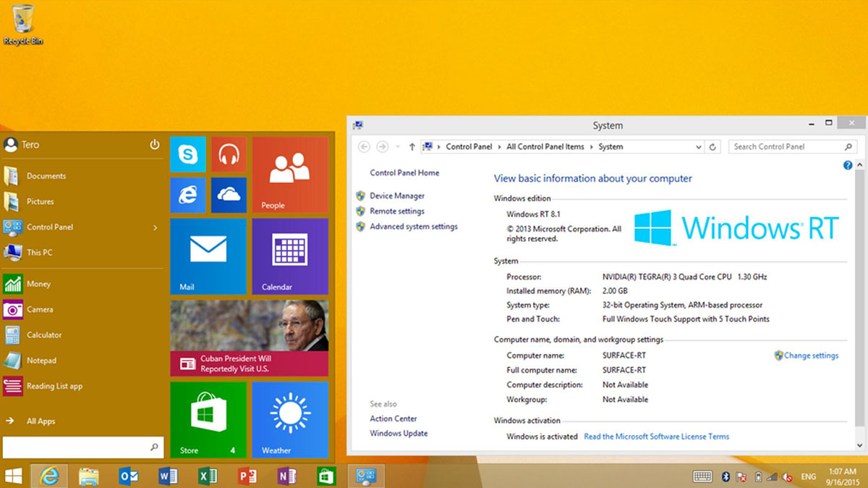Open the Windows Store taskbar icon
This screenshot has height=488, width=868.
click(x=325, y=476)
